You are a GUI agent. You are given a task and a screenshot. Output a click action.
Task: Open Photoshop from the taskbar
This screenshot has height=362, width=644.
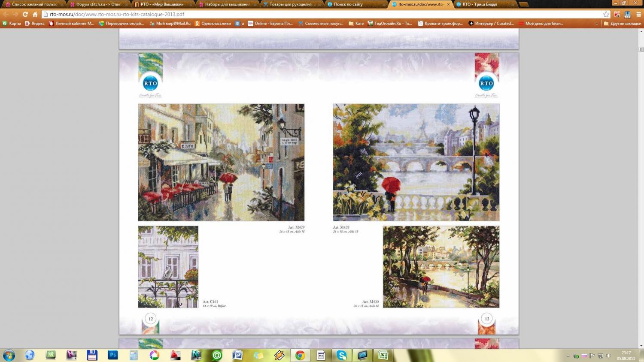coord(113,355)
